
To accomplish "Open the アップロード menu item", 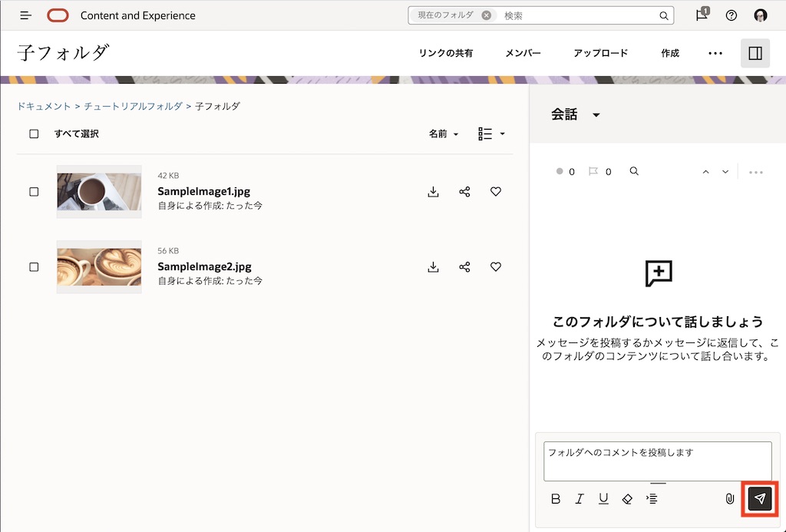I will (x=601, y=53).
